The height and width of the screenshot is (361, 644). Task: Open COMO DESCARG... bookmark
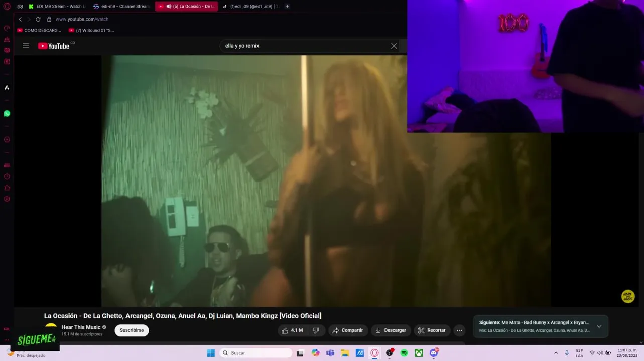(39, 30)
